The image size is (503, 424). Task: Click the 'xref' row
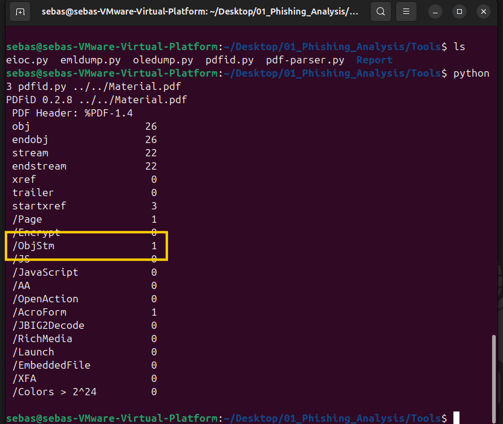pos(84,179)
